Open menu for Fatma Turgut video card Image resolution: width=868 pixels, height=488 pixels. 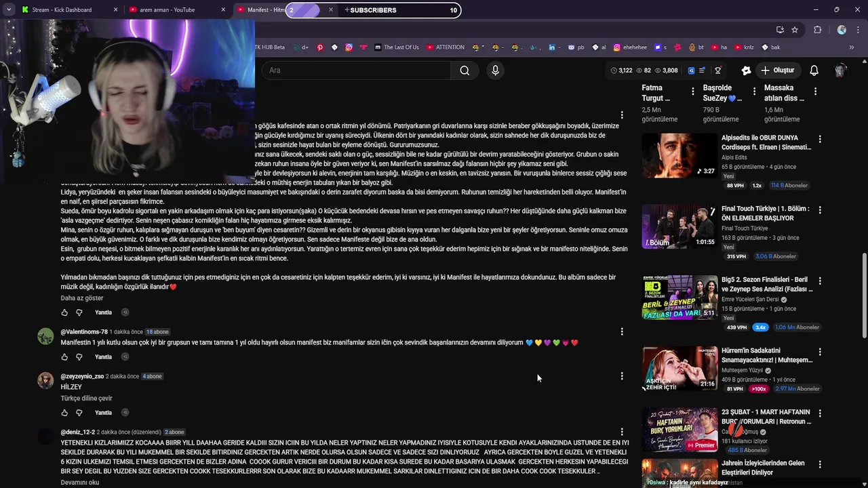693,91
